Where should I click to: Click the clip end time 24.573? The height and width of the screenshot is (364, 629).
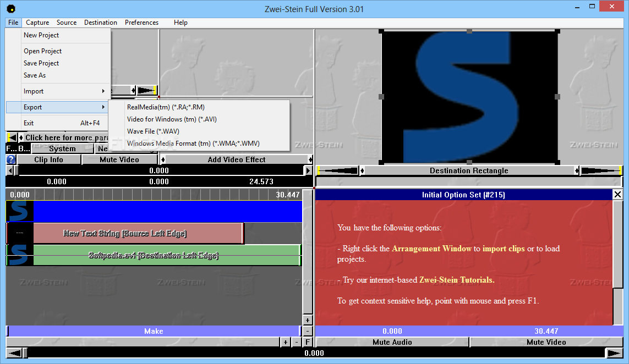(x=261, y=181)
